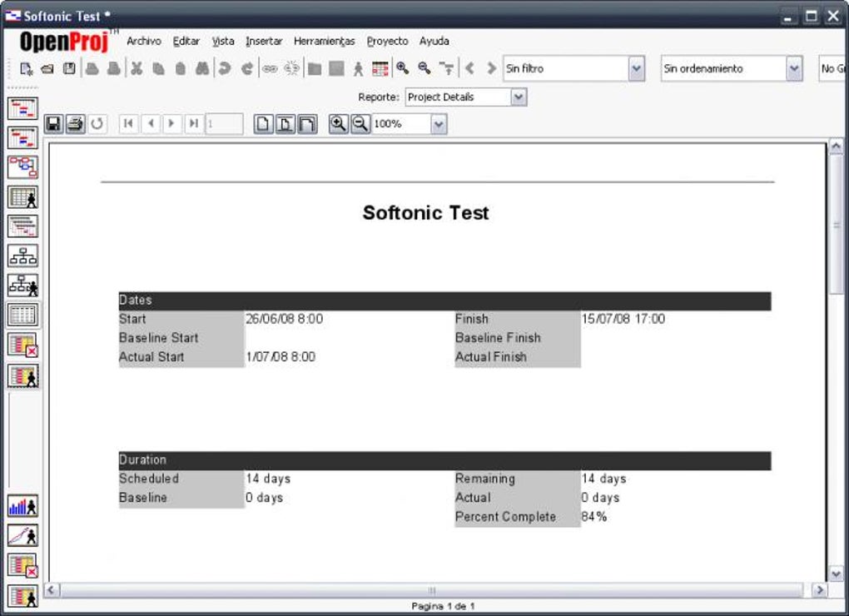The width and height of the screenshot is (849, 616).
Task: Open Find with the binoculars icon
Action: [x=202, y=69]
